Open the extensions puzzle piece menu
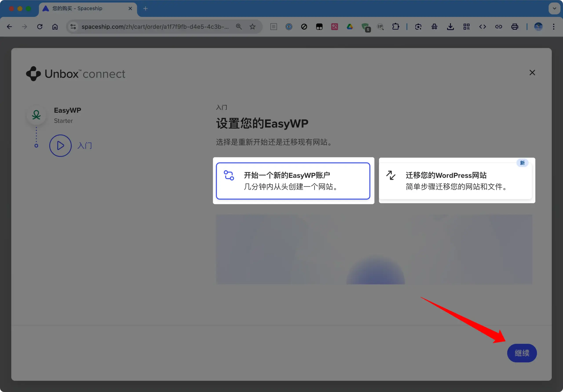The width and height of the screenshot is (563, 392). (395, 26)
